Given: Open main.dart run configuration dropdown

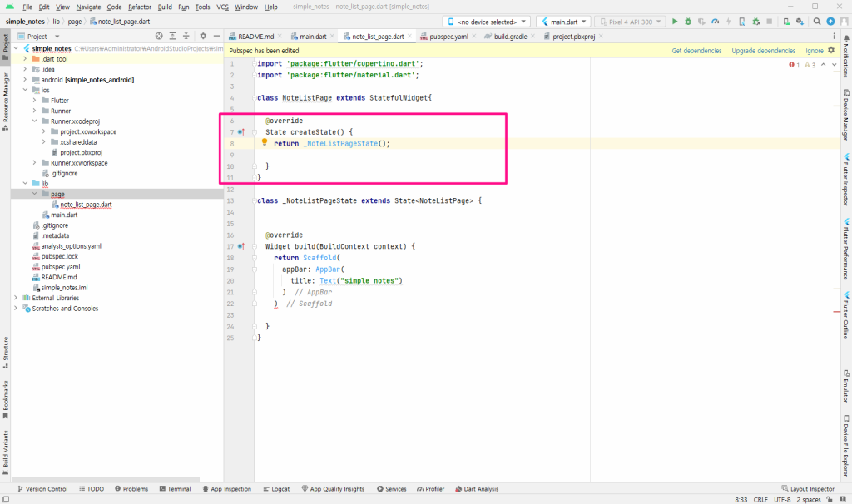Looking at the screenshot, I should (564, 22).
